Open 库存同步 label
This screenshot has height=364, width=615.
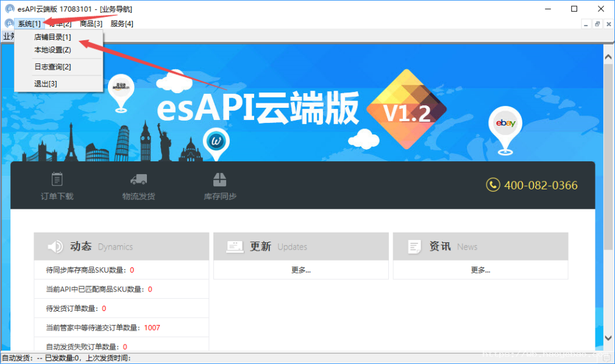tap(220, 196)
